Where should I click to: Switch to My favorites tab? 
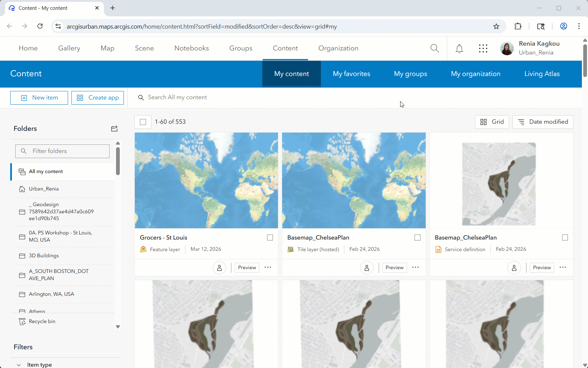tap(351, 74)
